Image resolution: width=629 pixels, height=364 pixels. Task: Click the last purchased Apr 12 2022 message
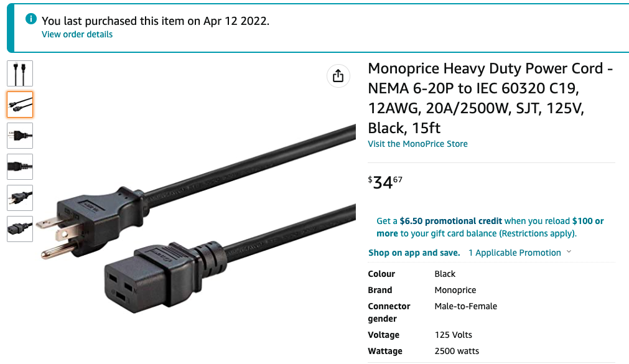click(156, 21)
